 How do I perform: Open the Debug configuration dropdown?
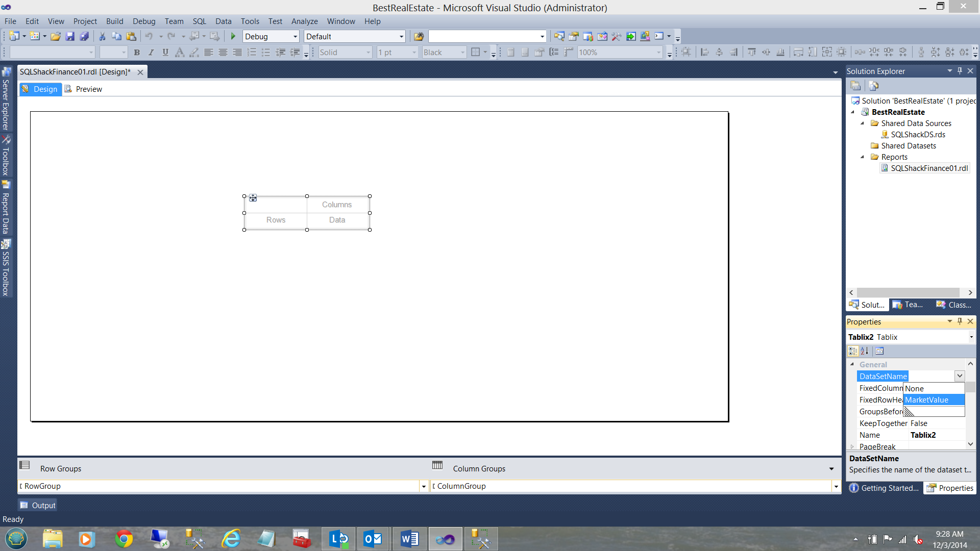(295, 37)
